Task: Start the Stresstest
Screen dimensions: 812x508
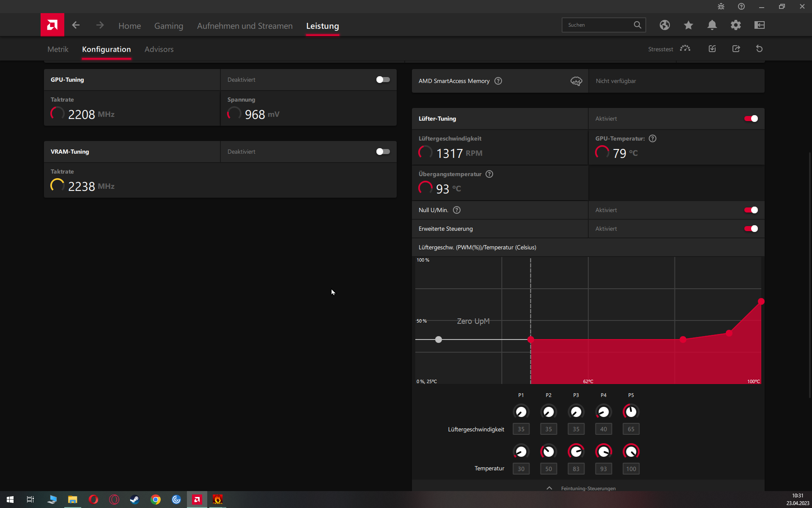Action: point(685,49)
